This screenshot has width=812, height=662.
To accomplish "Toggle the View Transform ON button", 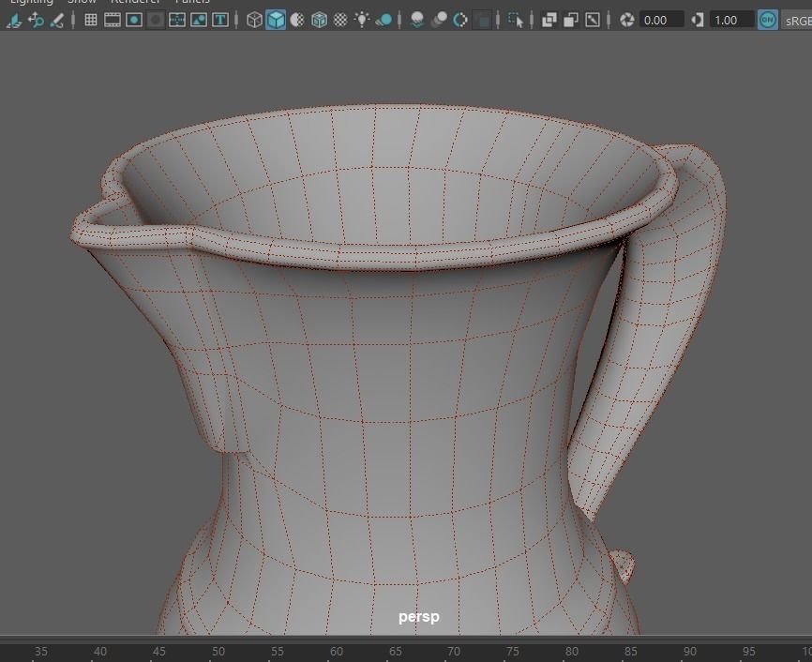I will (x=768, y=21).
